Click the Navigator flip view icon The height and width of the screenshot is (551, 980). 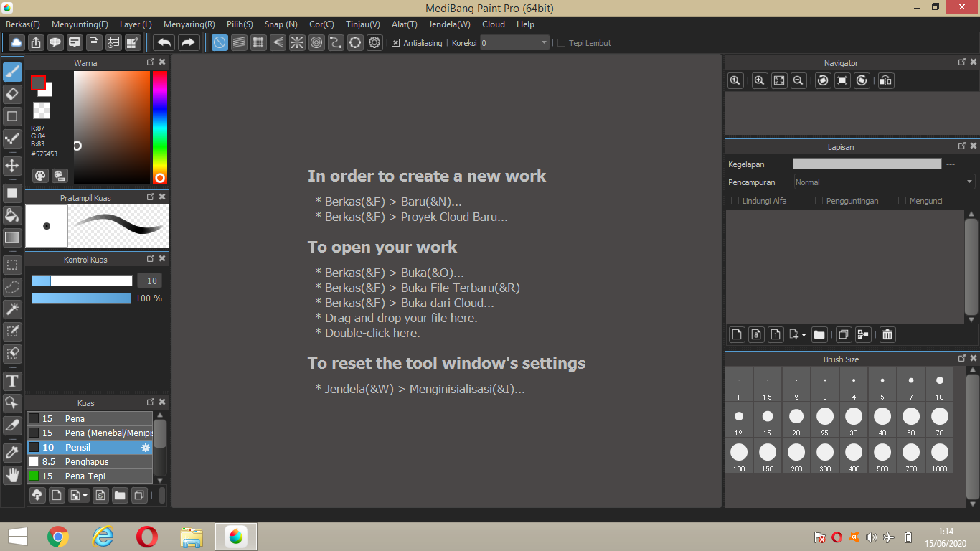pos(886,80)
